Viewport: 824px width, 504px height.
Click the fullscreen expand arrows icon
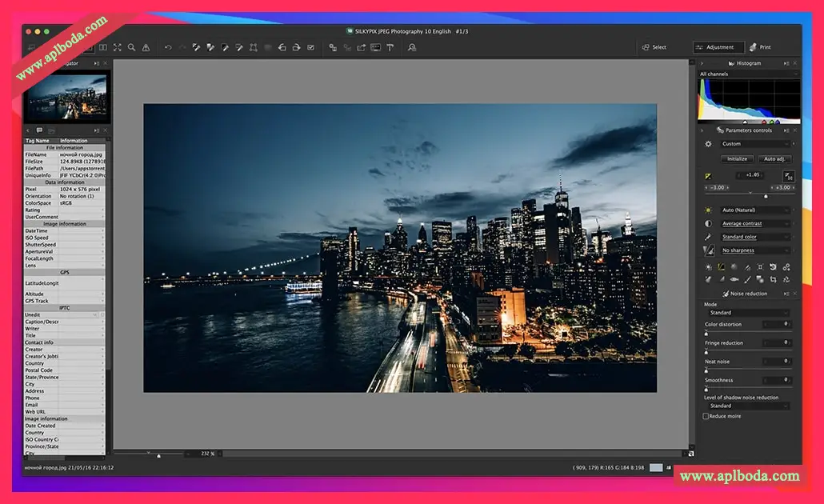coord(118,48)
